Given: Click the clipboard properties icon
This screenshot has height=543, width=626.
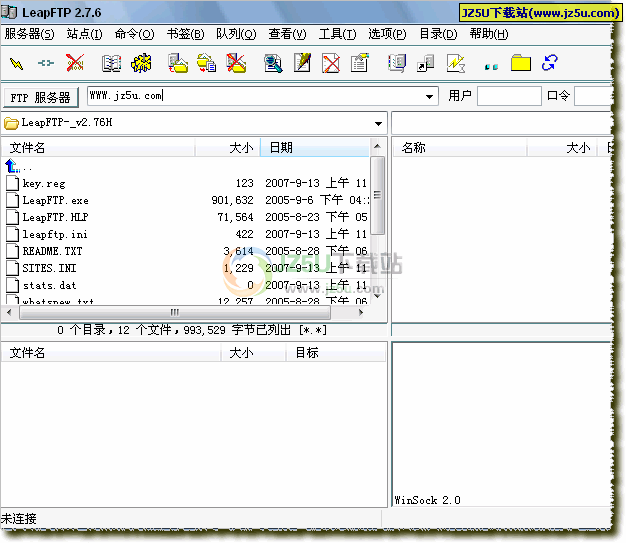Looking at the screenshot, I should pos(360,63).
